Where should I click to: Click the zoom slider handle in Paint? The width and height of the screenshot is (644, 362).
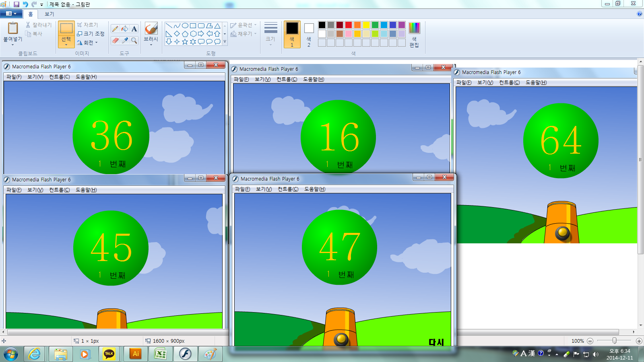point(614,341)
